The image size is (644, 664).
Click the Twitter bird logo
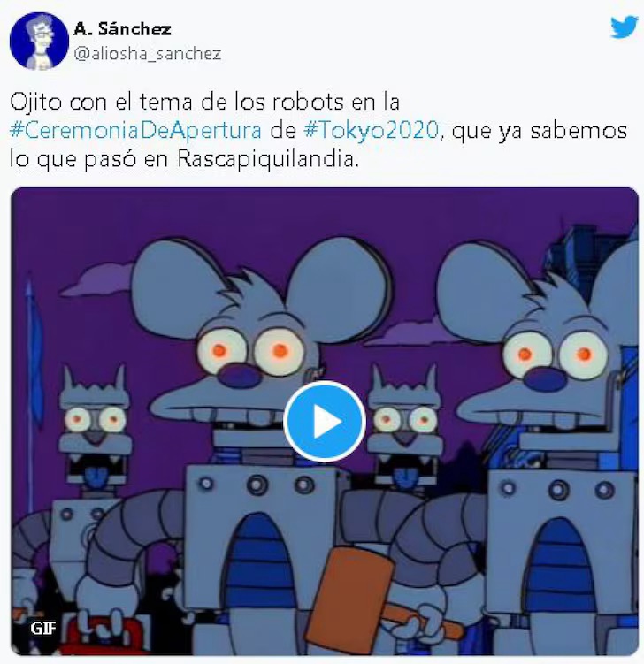point(624,27)
